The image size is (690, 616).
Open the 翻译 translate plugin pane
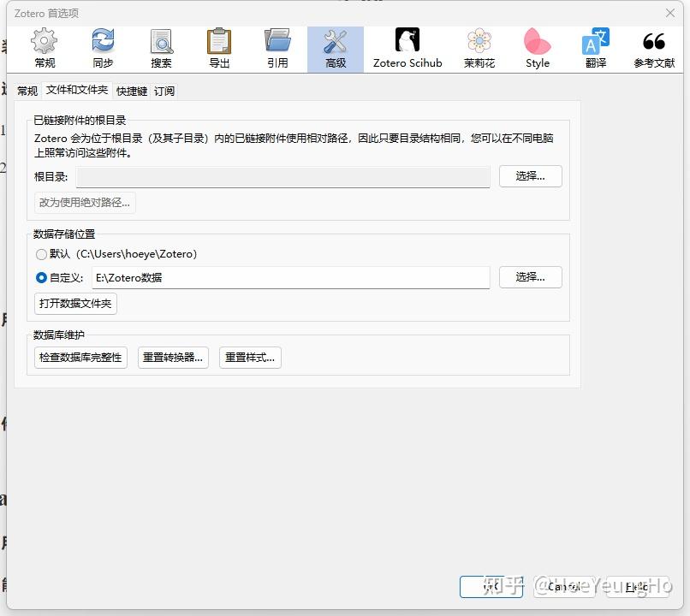[x=596, y=49]
